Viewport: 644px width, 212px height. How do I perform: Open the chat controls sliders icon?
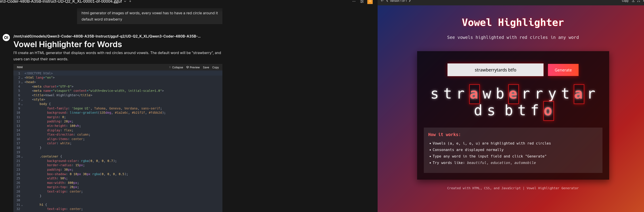pos(362,2)
